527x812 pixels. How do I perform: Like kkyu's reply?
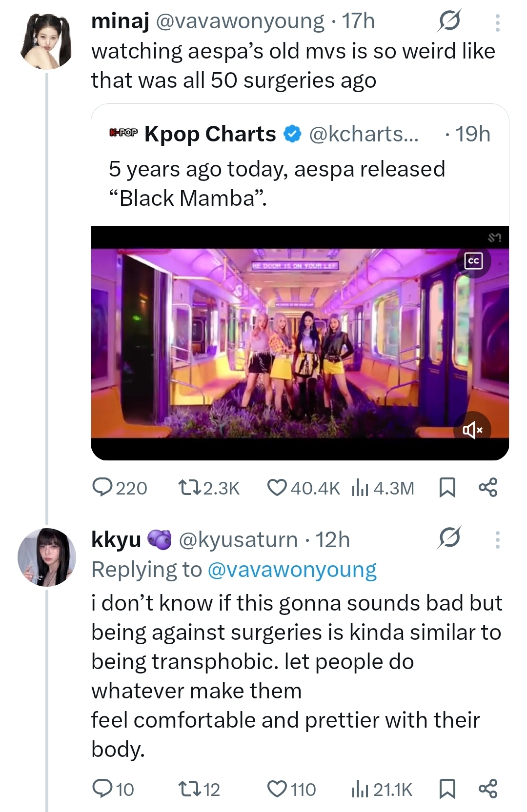277,789
